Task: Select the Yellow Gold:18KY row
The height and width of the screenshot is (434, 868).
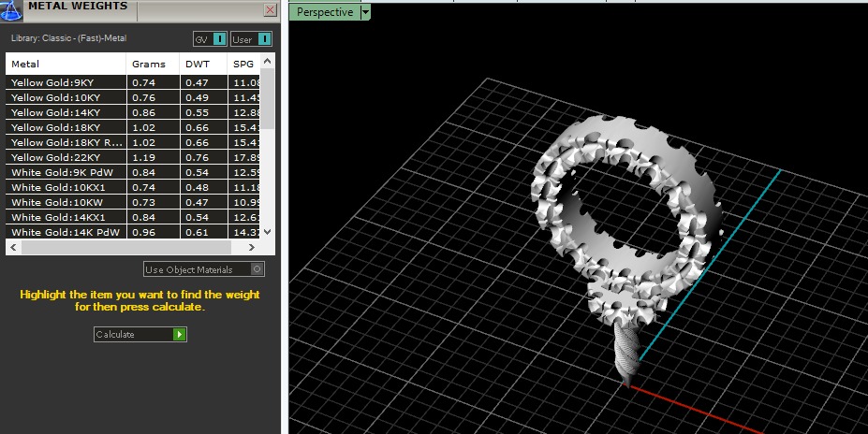Action: coord(133,127)
